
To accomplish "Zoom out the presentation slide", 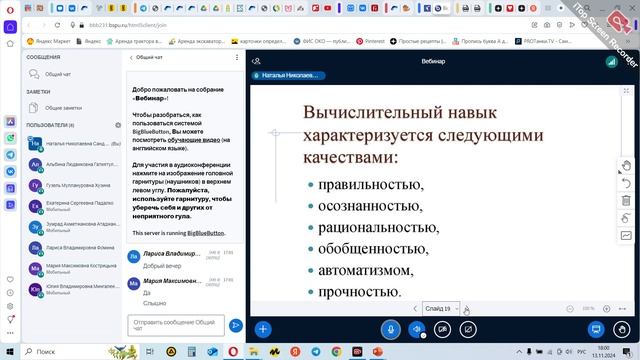I will pos(570,309).
